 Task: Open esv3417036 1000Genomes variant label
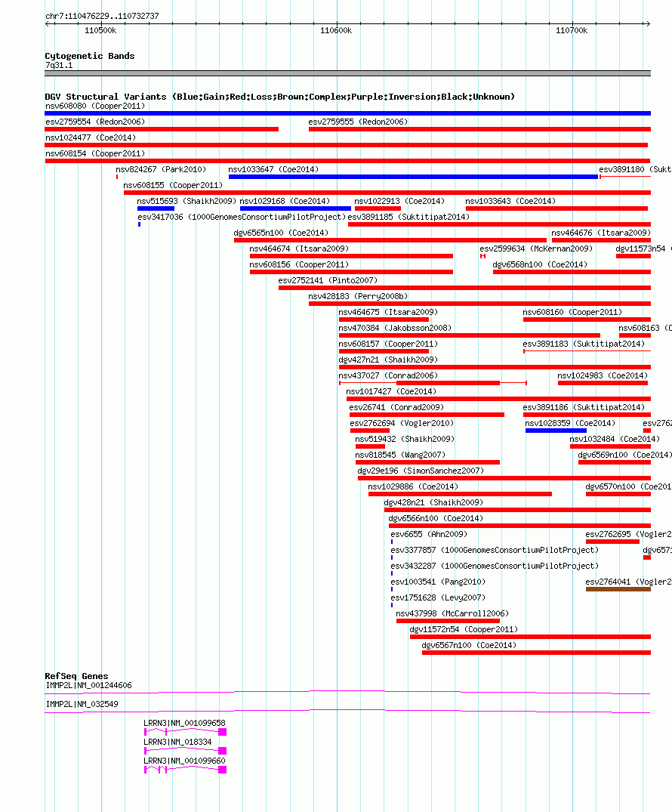(242, 218)
